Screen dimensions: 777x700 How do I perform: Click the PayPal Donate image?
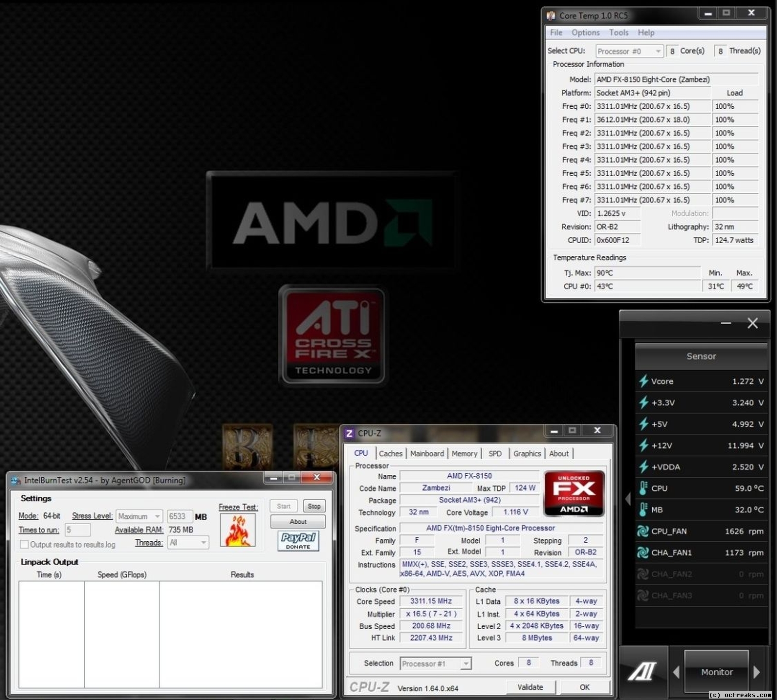pyautogui.click(x=298, y=541)
